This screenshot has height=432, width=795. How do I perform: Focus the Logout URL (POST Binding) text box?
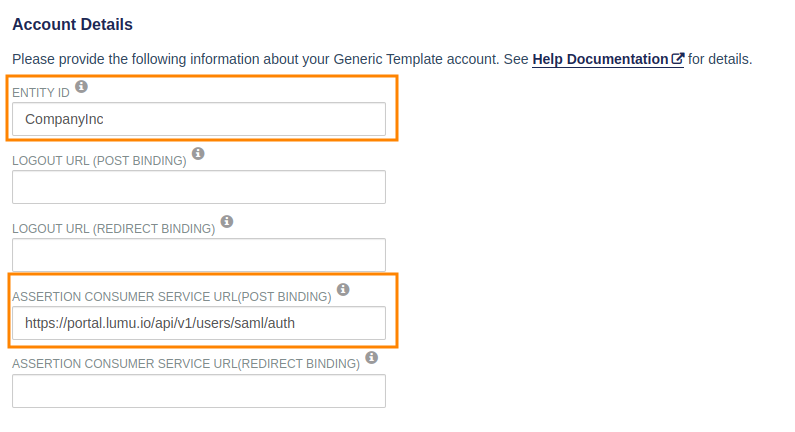point(198,187)
